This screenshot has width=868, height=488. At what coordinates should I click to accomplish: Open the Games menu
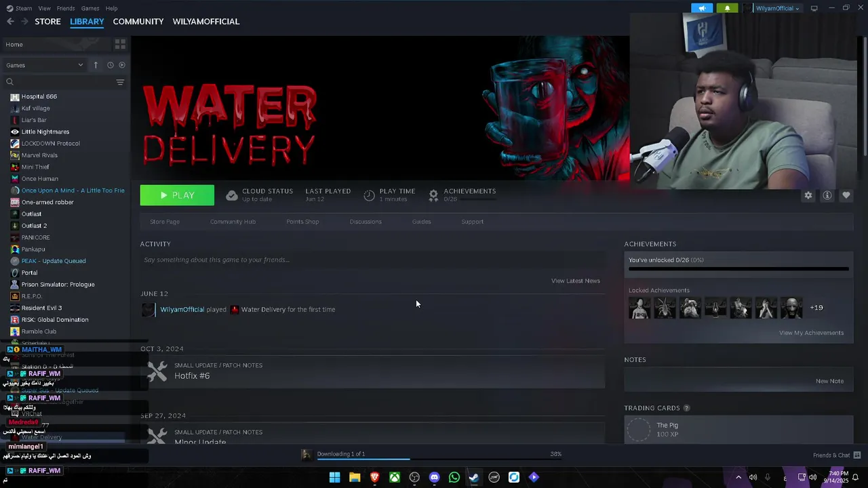pyautogui.click(x=90, y=8)
